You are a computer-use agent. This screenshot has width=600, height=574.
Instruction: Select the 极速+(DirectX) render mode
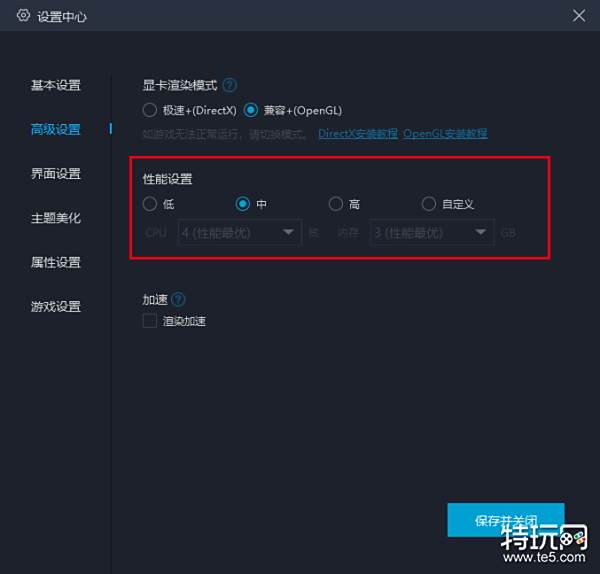coord(150,110)
